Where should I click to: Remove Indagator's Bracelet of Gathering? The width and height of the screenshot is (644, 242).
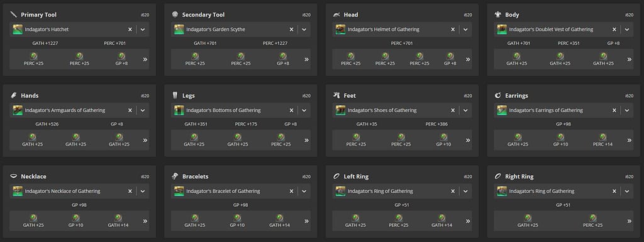pos(291,192)
